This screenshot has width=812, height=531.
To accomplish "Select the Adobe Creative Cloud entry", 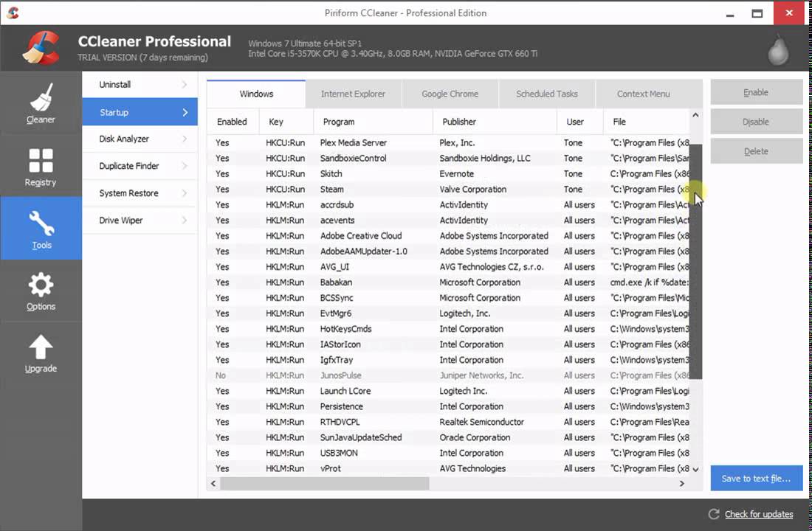I will (x=449, y=235).
